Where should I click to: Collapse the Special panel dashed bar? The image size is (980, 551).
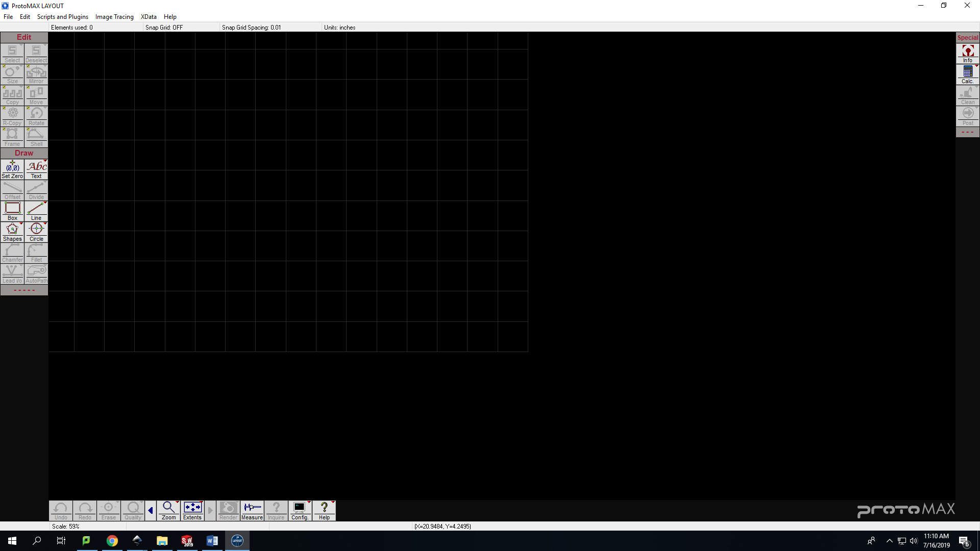pos(968,132)
